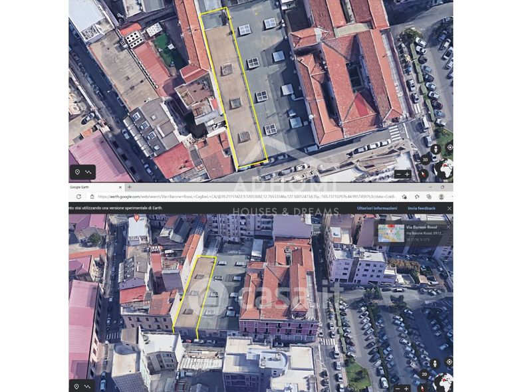The image size is (532, 392).
Task: Dismiss the experimental version notification banner
Action: [449, 208]
